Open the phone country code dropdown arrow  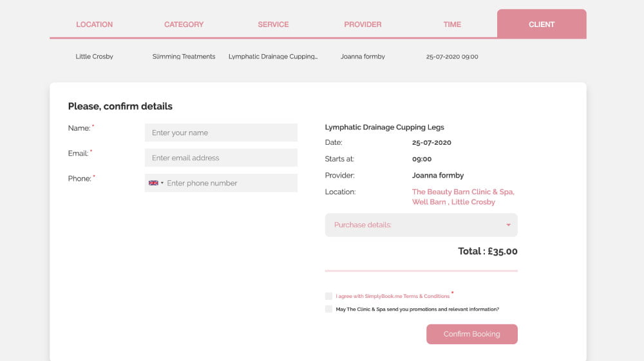162,183
